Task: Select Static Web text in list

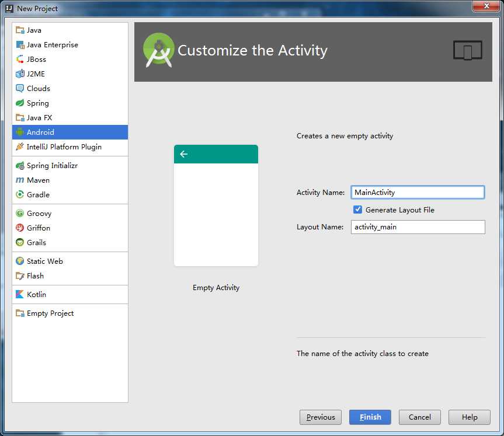Action: point(45,261)
